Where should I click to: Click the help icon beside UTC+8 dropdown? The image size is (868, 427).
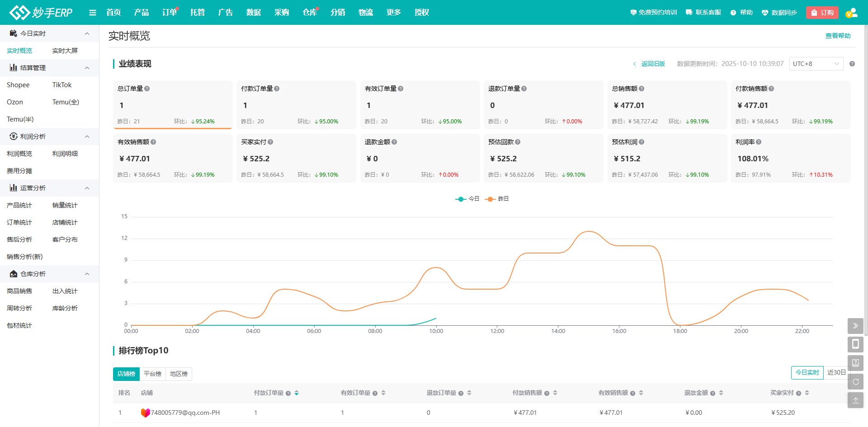852,64
